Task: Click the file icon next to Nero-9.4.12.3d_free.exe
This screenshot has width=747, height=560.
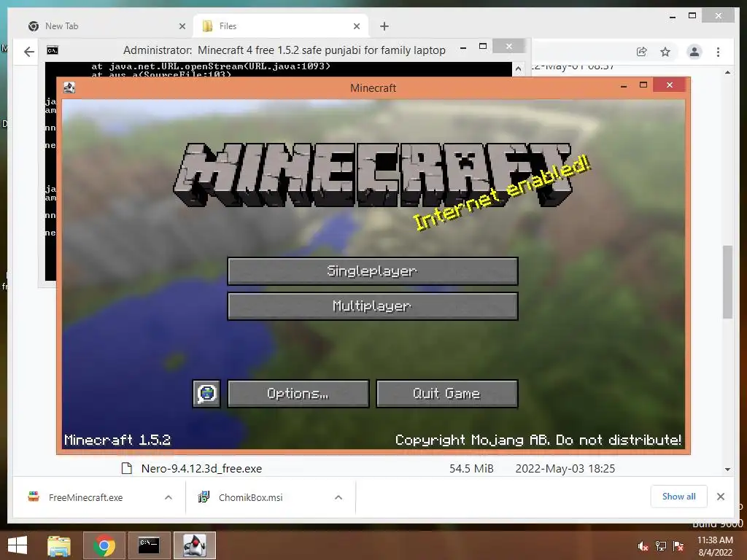Action: pos(127,468)
